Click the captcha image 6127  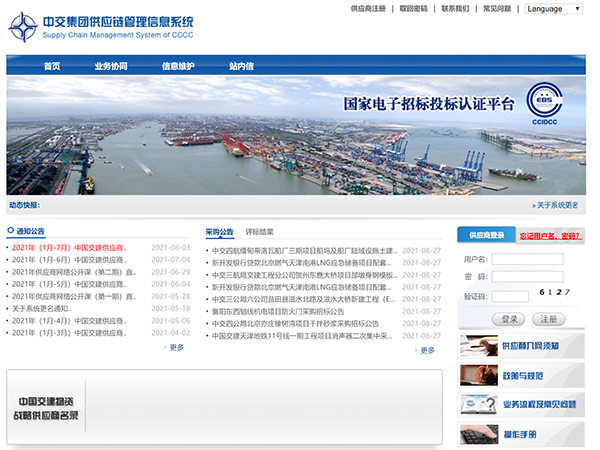[554, 293]
